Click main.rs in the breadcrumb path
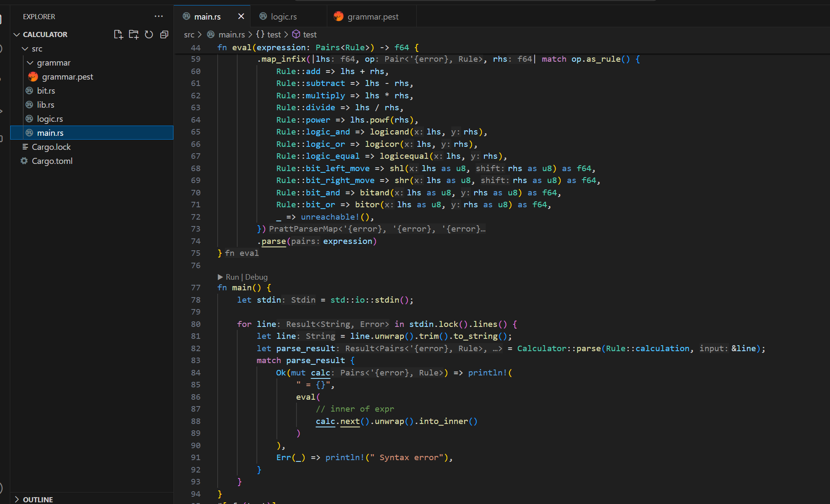Viewport: 830px width, 504px height. (x=231, y=34)
